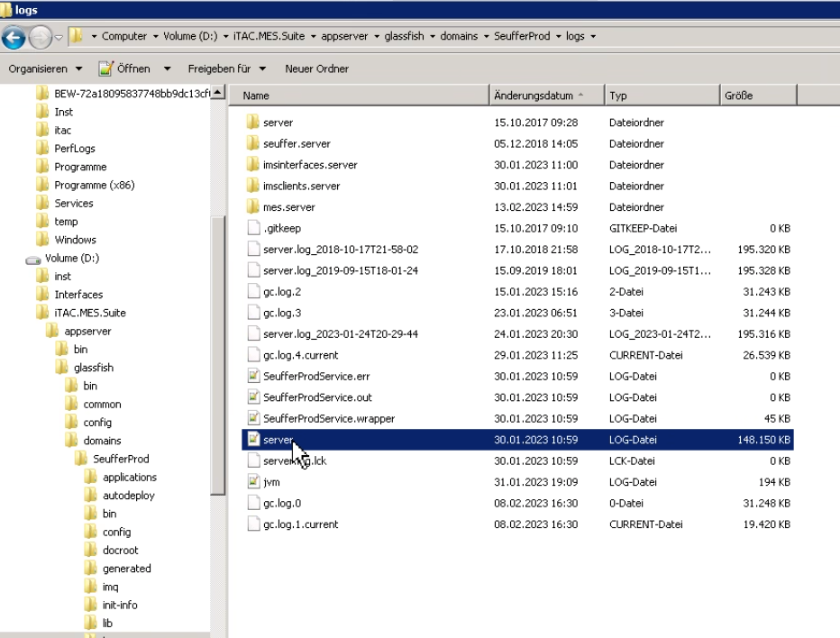Click the Volume (D:) drive icon in tree

click(x=33, y=260)
